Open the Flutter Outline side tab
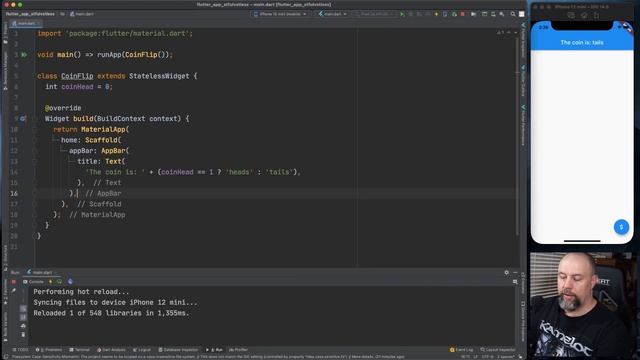 [x=523, y=81]
